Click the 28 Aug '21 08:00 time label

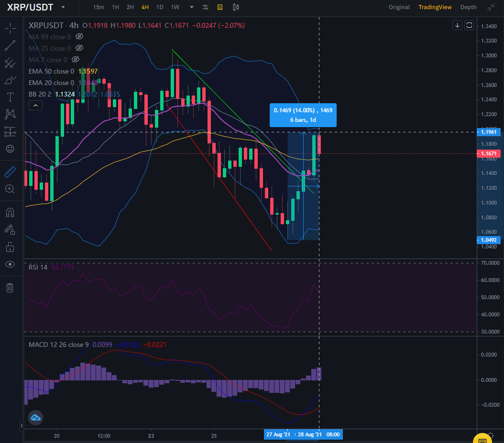point(319,434)
